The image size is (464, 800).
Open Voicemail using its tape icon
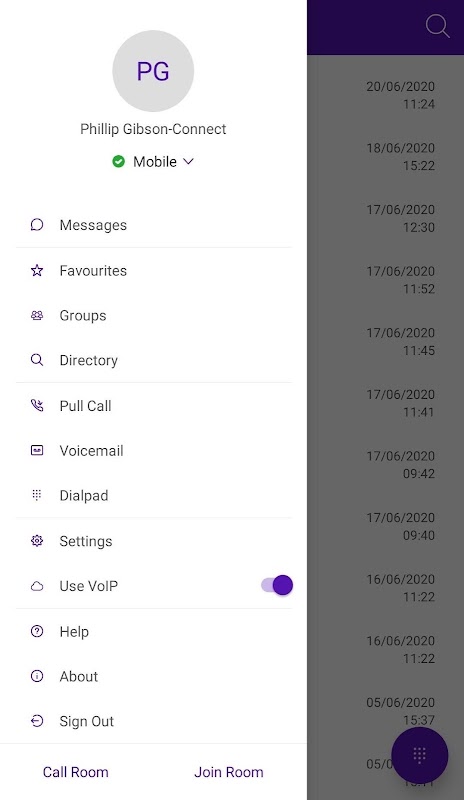[x=37, y=451]
